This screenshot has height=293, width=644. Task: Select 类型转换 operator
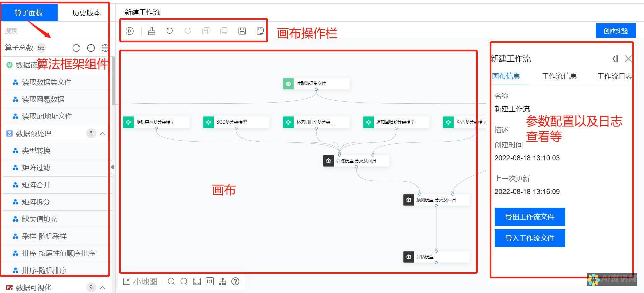tap(55, 151)
